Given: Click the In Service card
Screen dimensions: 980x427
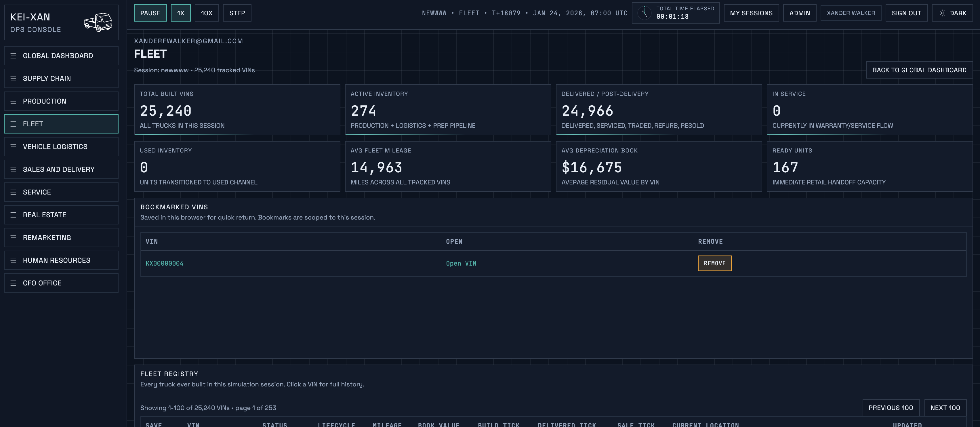Looking at the screenshot, I should (x=870, y=110).
